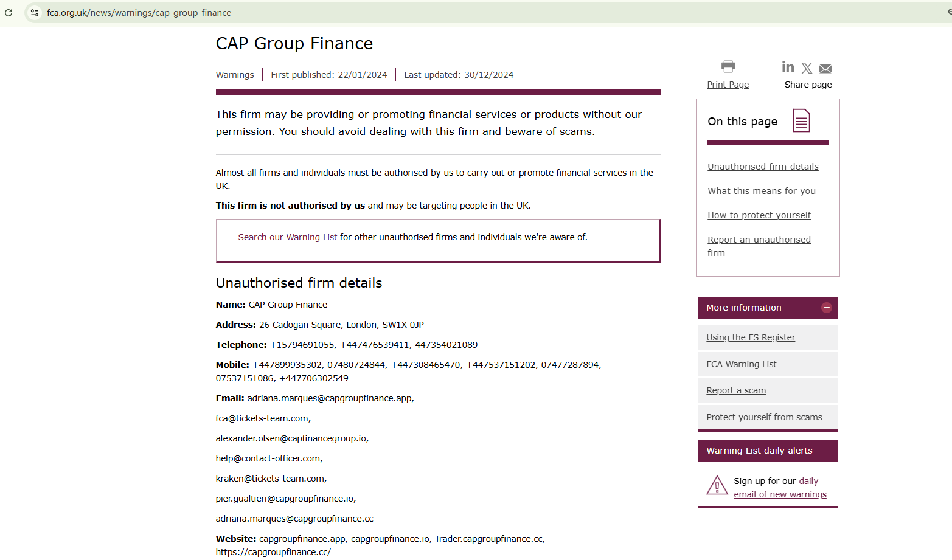952x560 pixels.
Task: Go to What this means for you
Action: (762, 191)
